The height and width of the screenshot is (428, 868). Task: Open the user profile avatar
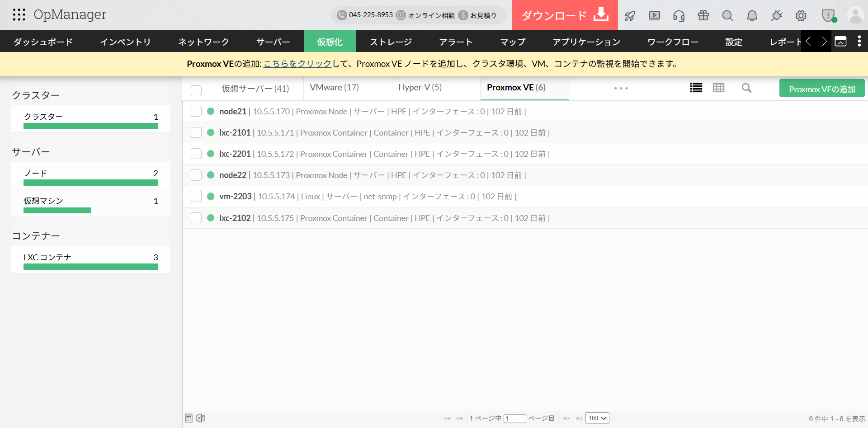(x=855, y=15)
